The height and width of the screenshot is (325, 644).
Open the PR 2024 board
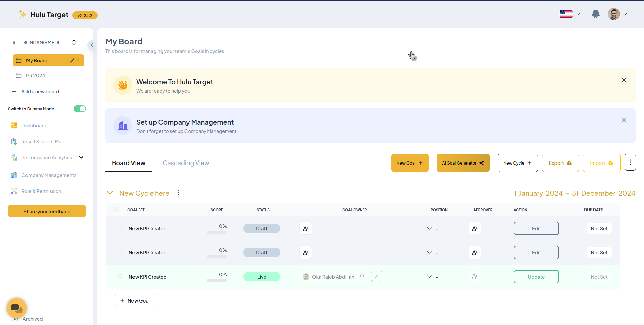[x=35, y=75]
